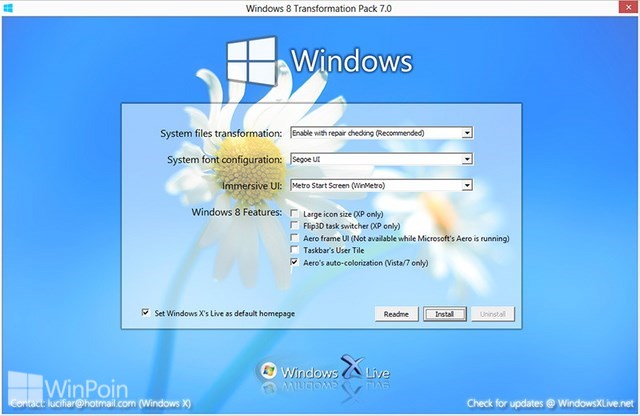Click the Metro Start Screen (WinMetro) combo box
This screenshot has width=640, height=416.
pyautogui.click(x=381, y=185)
